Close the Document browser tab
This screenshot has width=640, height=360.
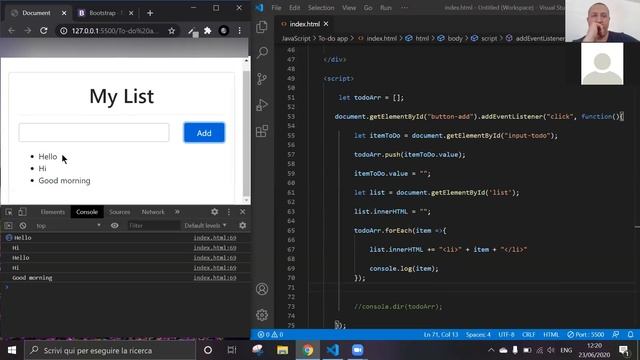pos(64,13)
